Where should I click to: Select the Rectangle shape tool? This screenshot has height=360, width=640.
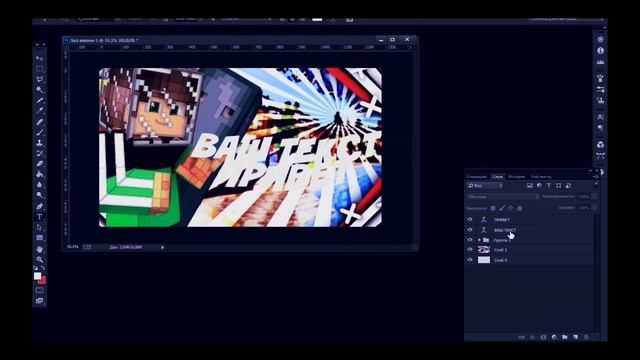pos(40,238)
